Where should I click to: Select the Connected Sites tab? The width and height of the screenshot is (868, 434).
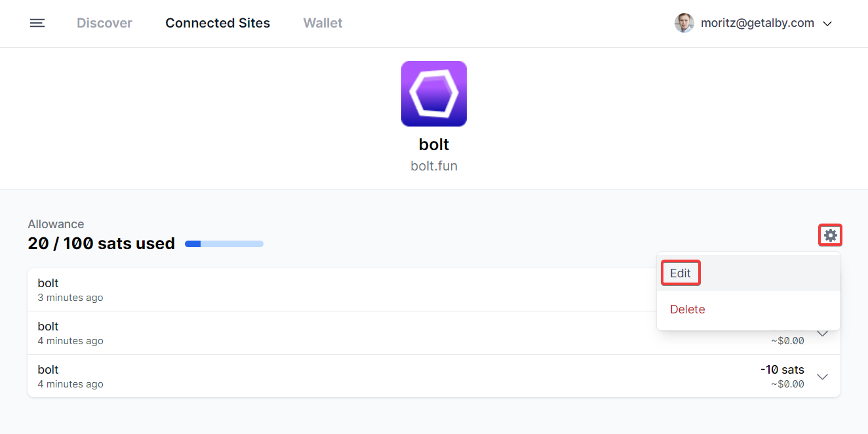(218, 24)
